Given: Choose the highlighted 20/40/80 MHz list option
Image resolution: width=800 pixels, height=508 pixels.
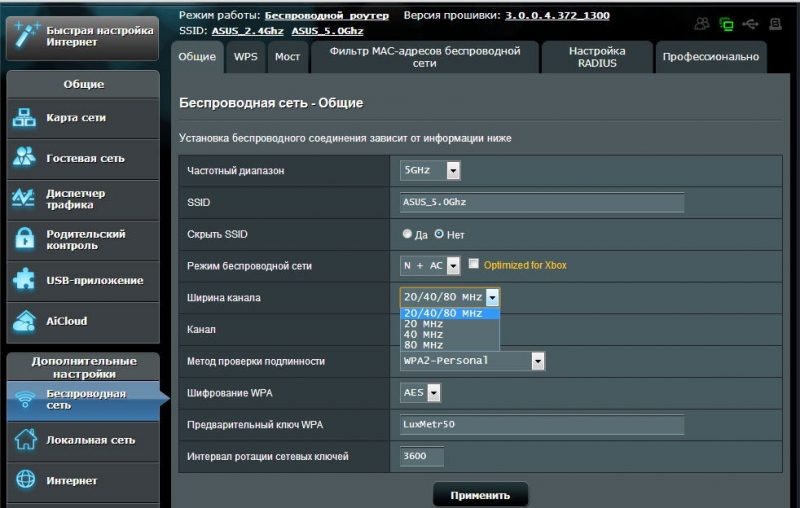Looking at the screenshot, I should coord(449,313).
